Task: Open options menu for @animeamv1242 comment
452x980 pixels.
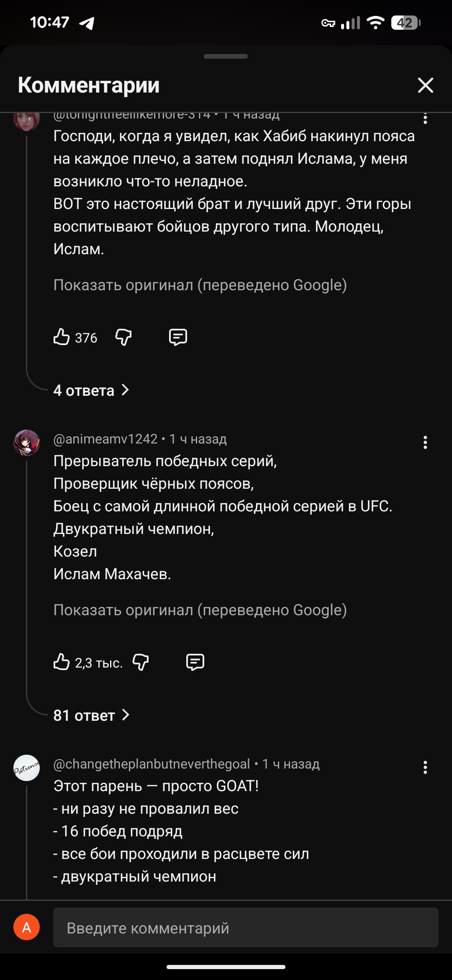Action: click(x=425, y=442)
